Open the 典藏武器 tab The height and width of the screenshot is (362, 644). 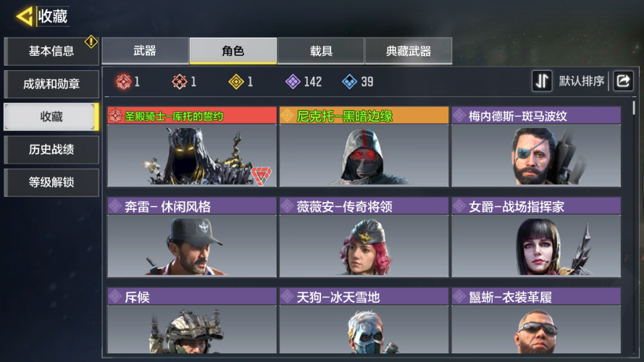coord(409,51)
